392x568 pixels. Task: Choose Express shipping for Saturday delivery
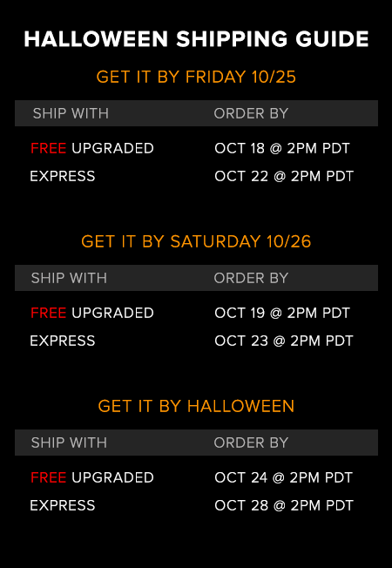(63, 341)
